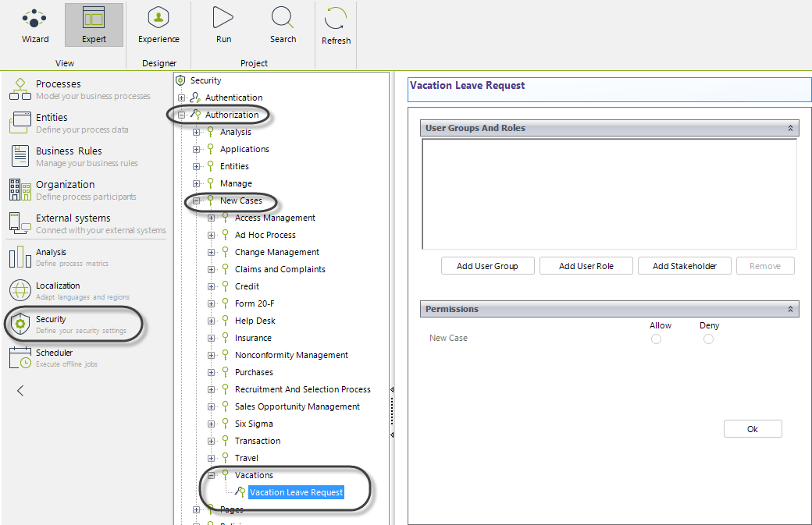Click the Add Stakeholder button
This screenshot has height=525, width=812.
(684, 266)
